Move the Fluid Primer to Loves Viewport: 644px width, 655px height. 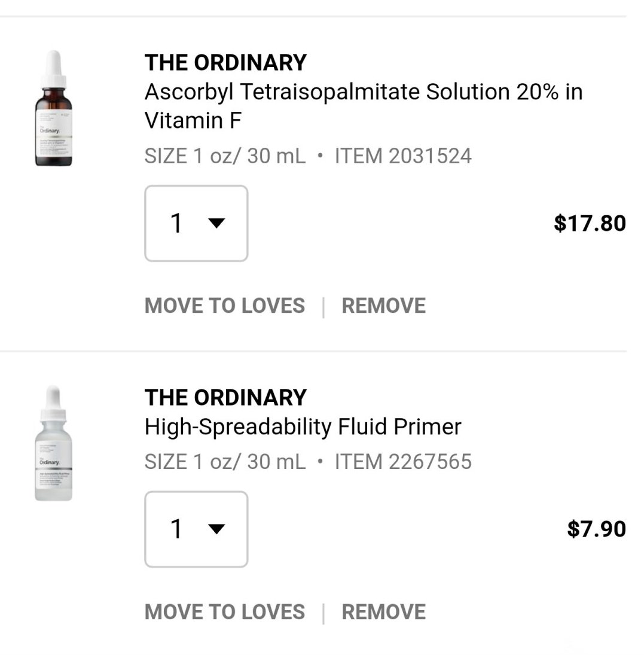(225, 612)
